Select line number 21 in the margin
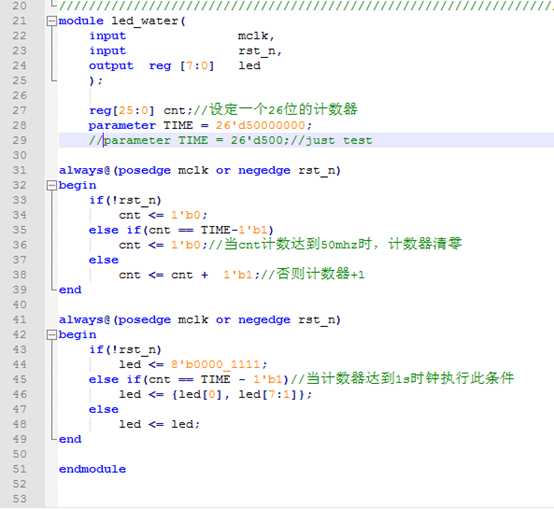Image resolution: width=554 pixels, height=509 pixels. click(19, 21)
